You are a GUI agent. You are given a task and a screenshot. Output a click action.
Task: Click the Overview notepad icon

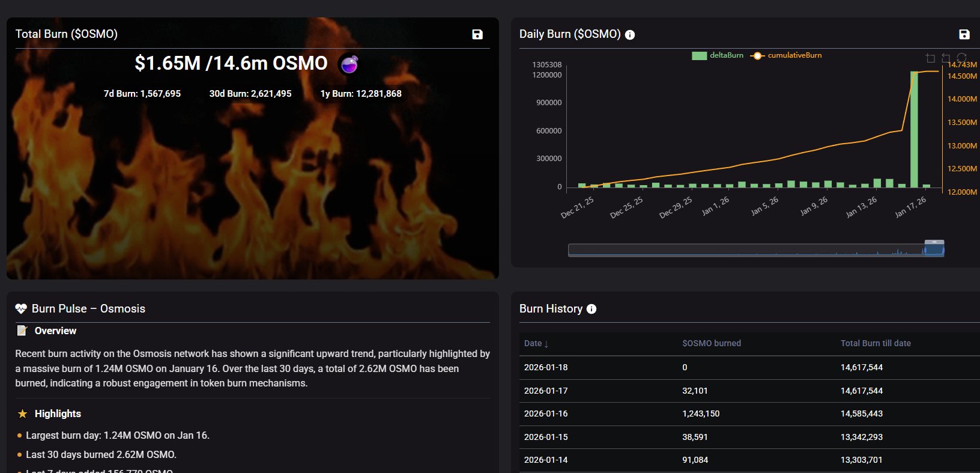22,331
